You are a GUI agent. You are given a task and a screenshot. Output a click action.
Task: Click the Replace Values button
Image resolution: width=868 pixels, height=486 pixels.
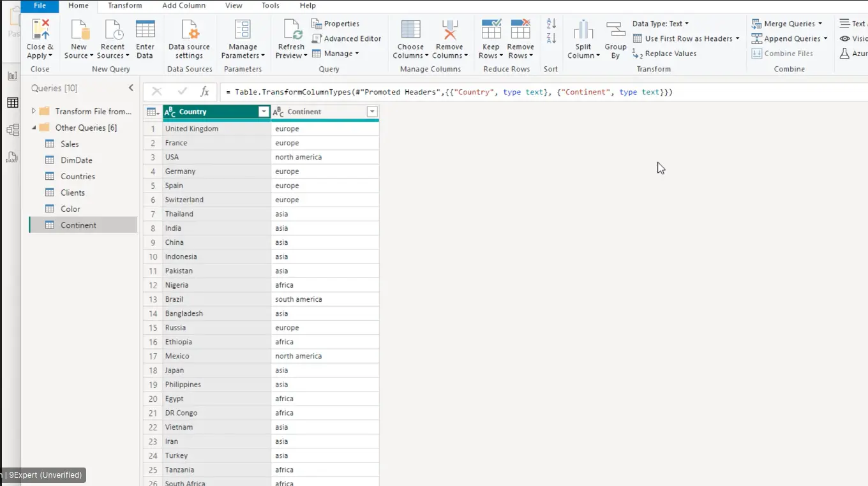(x=664, y=54)
